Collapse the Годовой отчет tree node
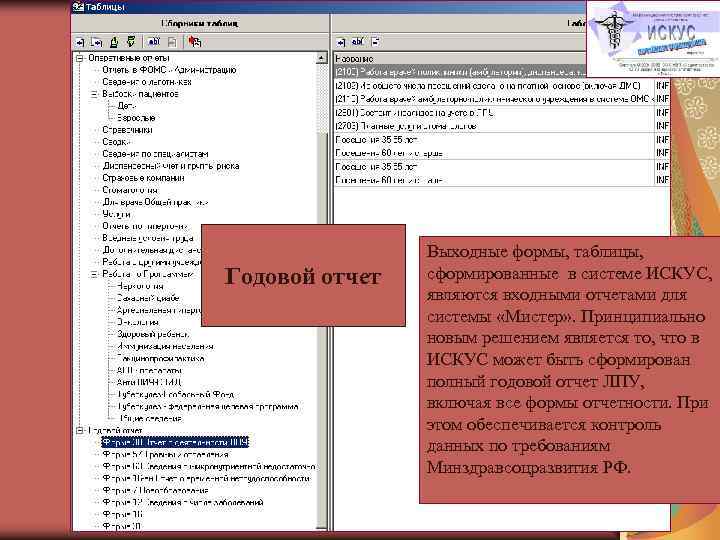720x540 pixels. (x=80, y=430)
